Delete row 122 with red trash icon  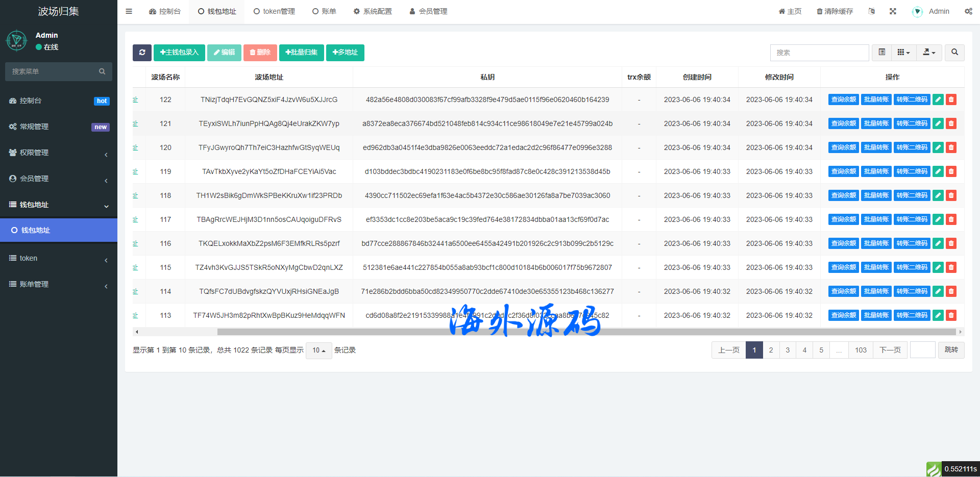(x=951, y=99)
